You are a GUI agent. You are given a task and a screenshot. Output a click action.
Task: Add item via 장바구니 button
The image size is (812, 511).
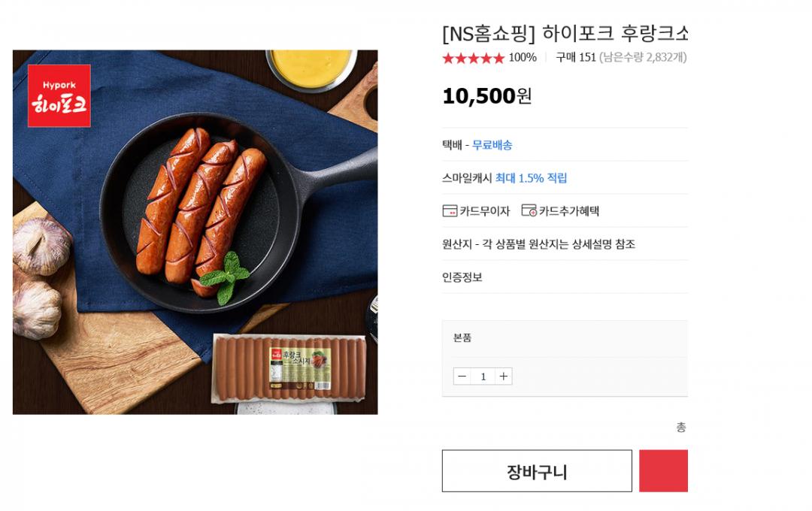[537, 471]
